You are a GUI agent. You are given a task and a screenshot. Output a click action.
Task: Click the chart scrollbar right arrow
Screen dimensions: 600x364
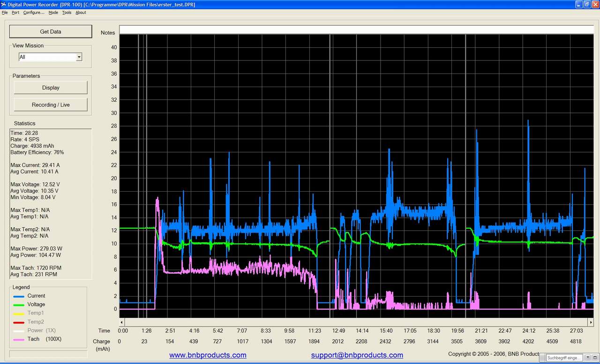pos(591,322)
